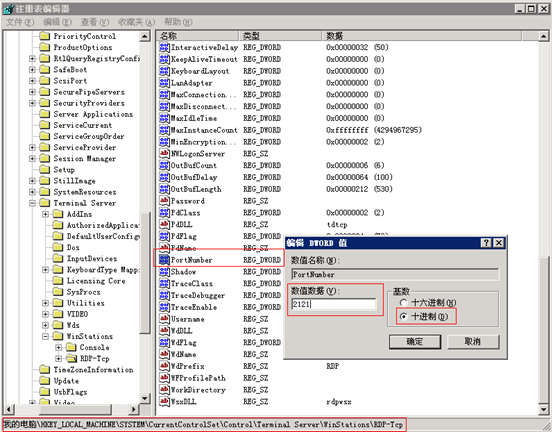Open the 编辑(E) menu
The width and height of the screenshot is (552, 432).
57,22
